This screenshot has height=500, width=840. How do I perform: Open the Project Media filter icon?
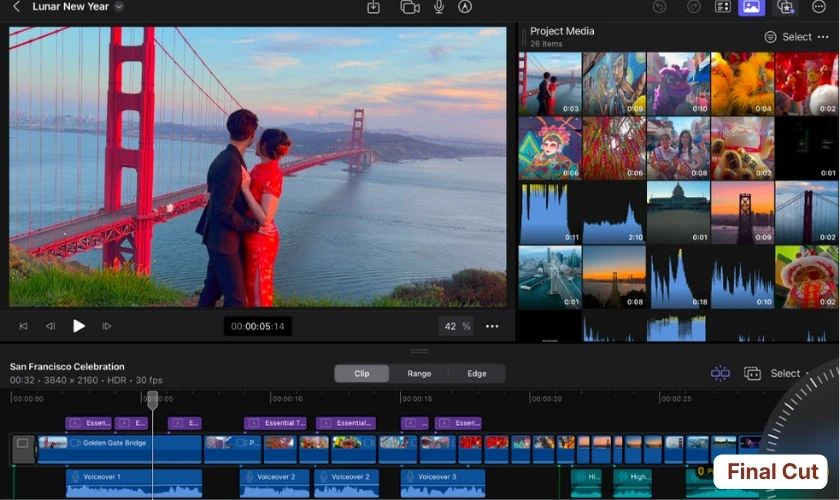click(770, 37)
